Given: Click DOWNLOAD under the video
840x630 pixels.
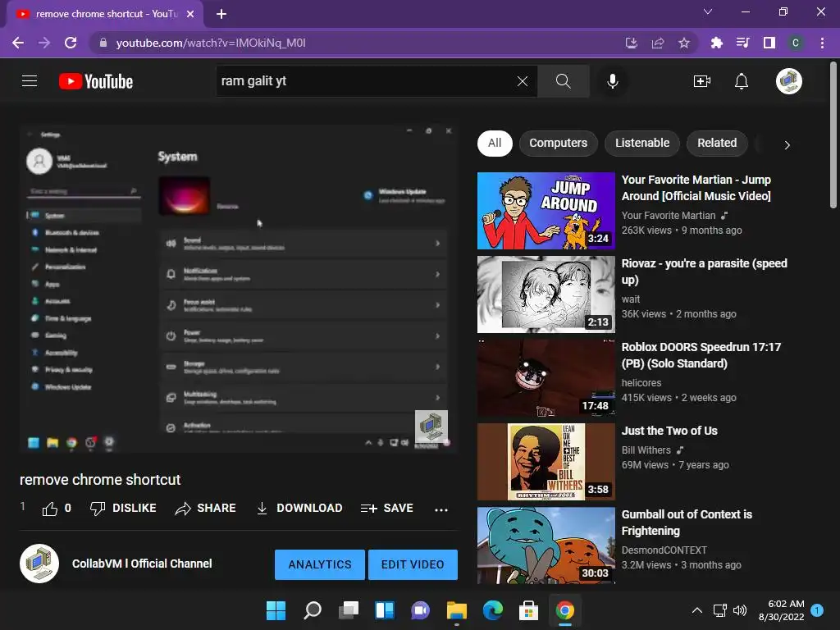Looking at the screenshot, I should (x=299, y=508).
